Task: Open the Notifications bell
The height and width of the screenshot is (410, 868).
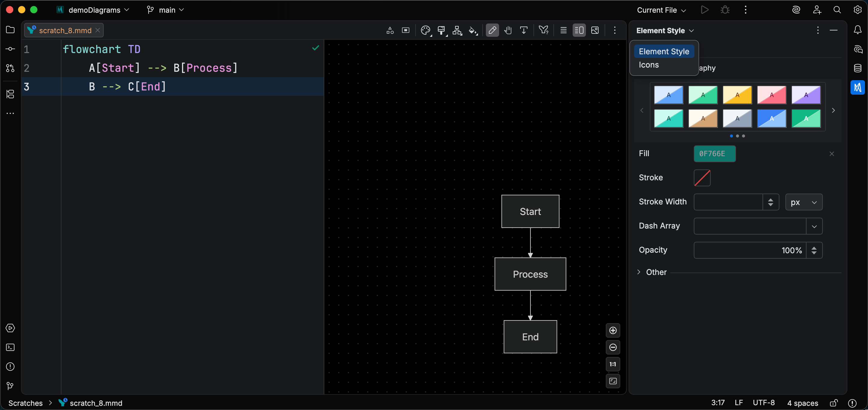Action: coord(857,30)
